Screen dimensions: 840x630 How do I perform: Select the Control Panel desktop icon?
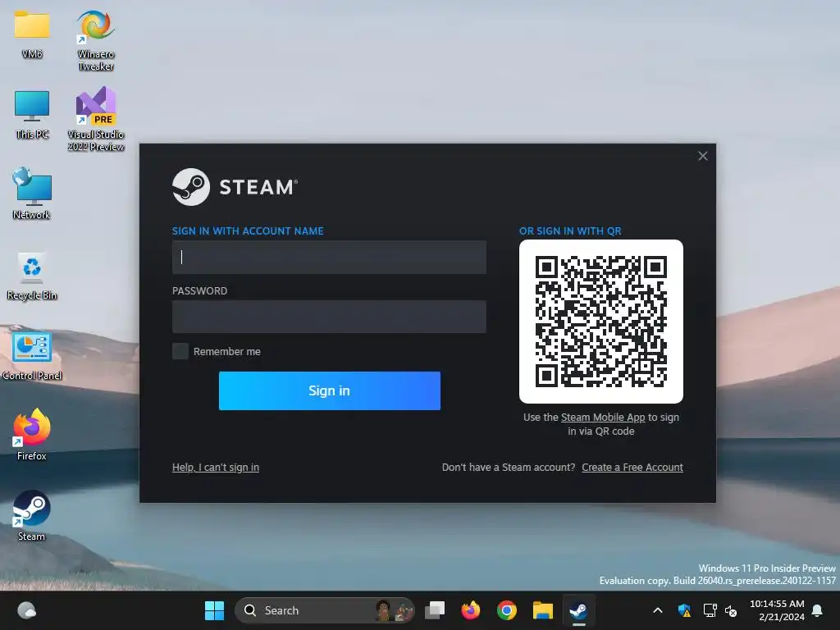pos(32,354)
